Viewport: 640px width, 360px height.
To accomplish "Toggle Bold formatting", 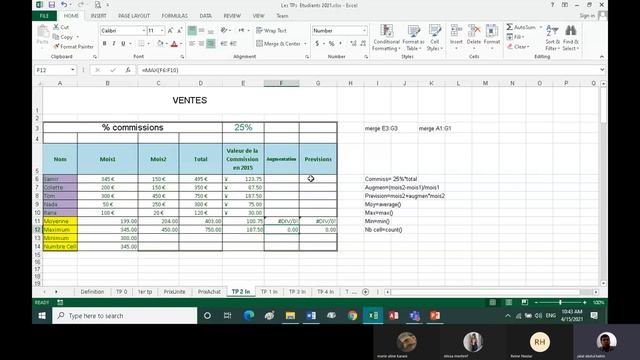I will tap(104, 44).
